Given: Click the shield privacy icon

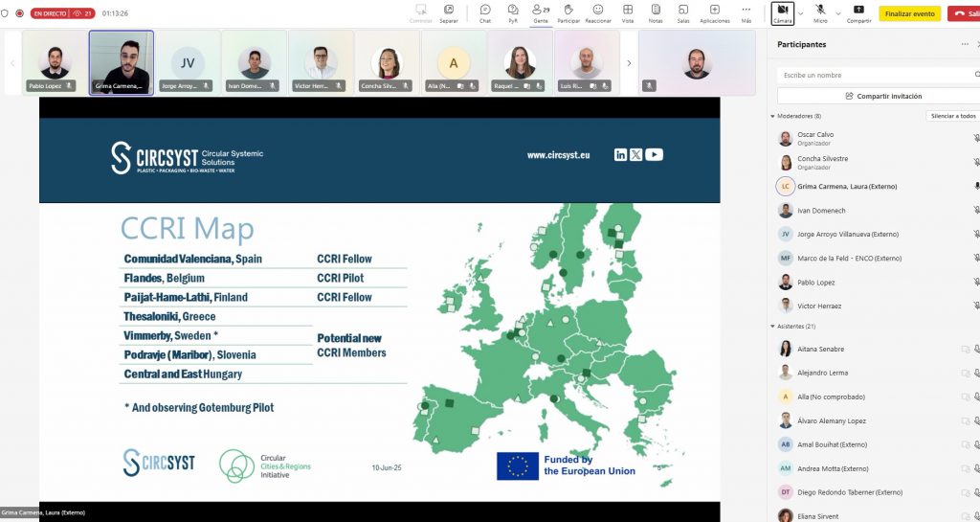Looking at the screenshot, I should pos(5,13).
